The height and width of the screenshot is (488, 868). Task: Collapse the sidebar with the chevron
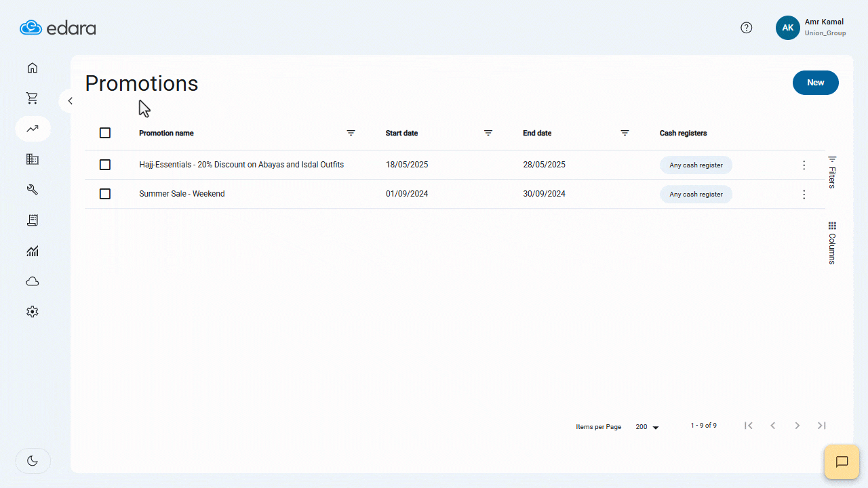pyautogui.click(x=70, y=101)
